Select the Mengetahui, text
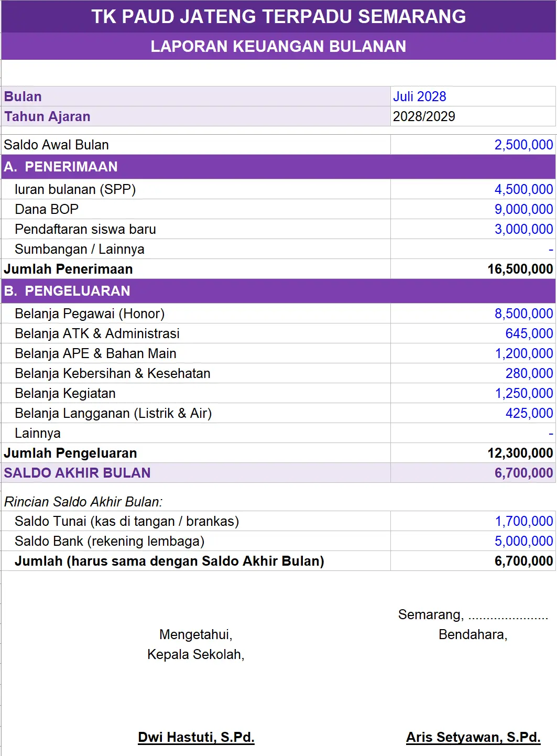557x756 pixels. [196, 634]
